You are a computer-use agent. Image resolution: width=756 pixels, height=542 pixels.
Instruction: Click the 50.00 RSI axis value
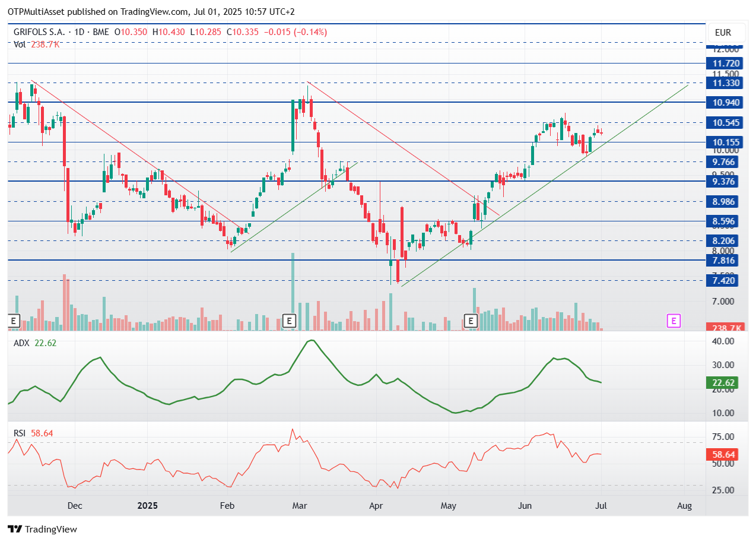[724, 464]
